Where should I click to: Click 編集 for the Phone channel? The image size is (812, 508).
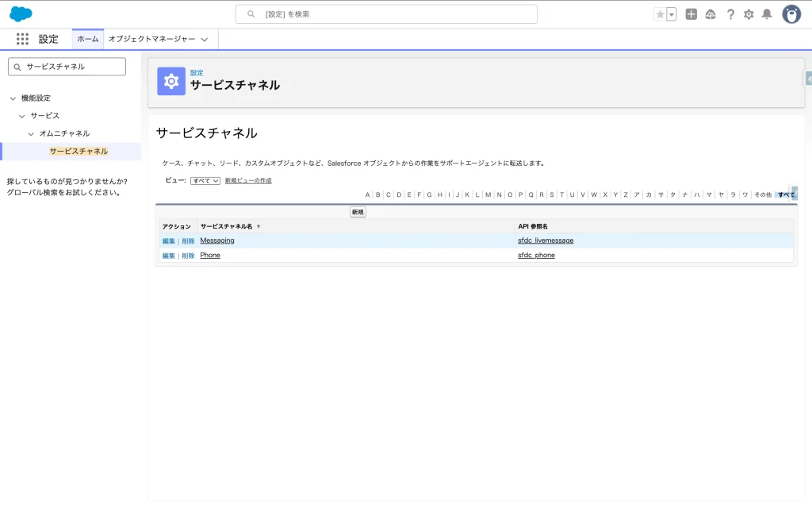tap(169, 256)
